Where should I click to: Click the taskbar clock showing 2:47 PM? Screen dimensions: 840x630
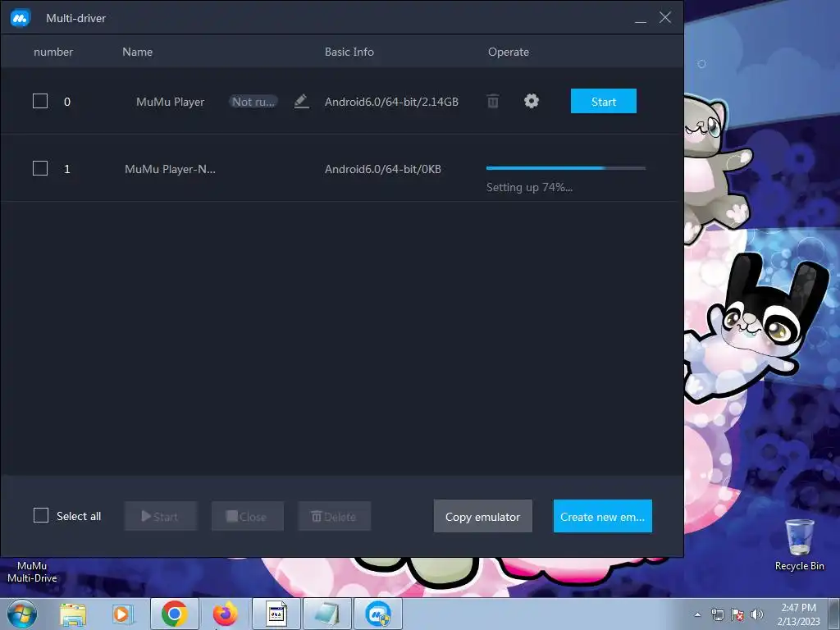[798, 614]
